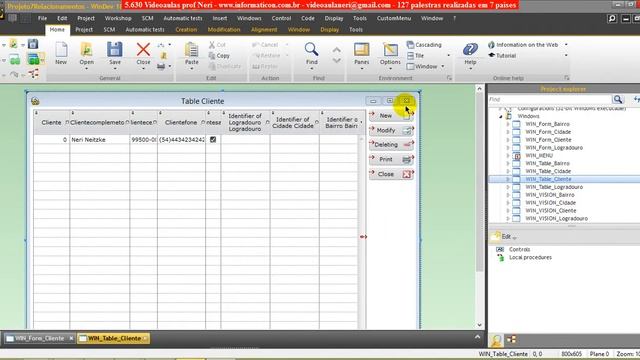This screenshot has width=640, height=360.
Task: Click the second pane icon at explorer bottom
Action: 511,340
